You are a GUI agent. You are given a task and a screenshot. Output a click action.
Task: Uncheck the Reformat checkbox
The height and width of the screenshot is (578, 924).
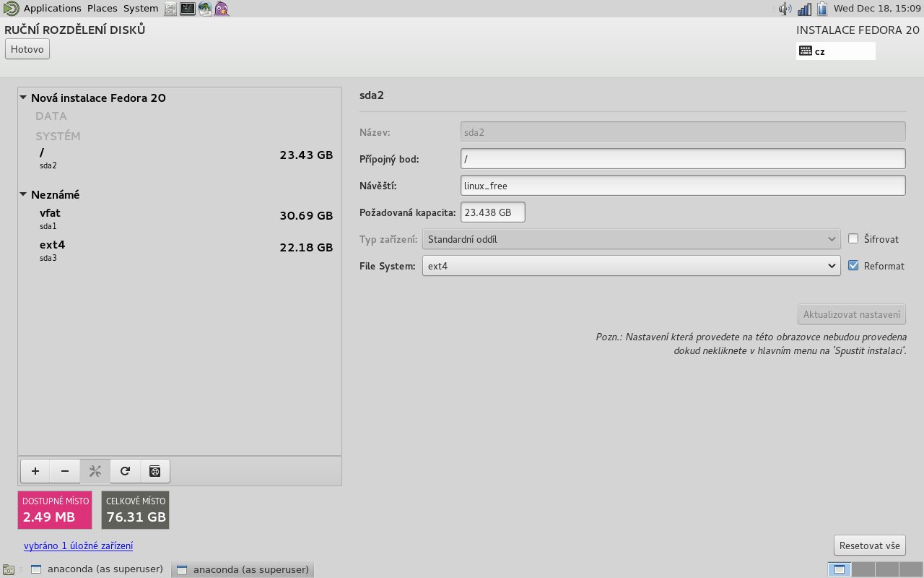coord(853,265)
